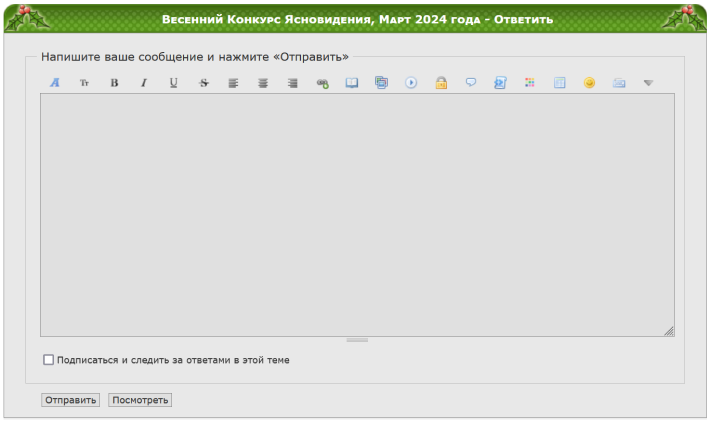
Task: Apply strikethrough formatting
Action: [203, 83]
